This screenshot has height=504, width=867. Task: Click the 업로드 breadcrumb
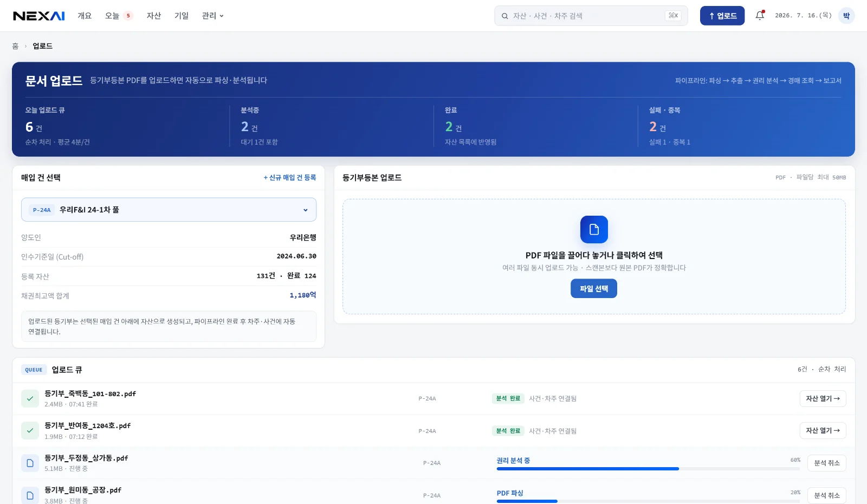pyautogui.click(x=42, y=46)
